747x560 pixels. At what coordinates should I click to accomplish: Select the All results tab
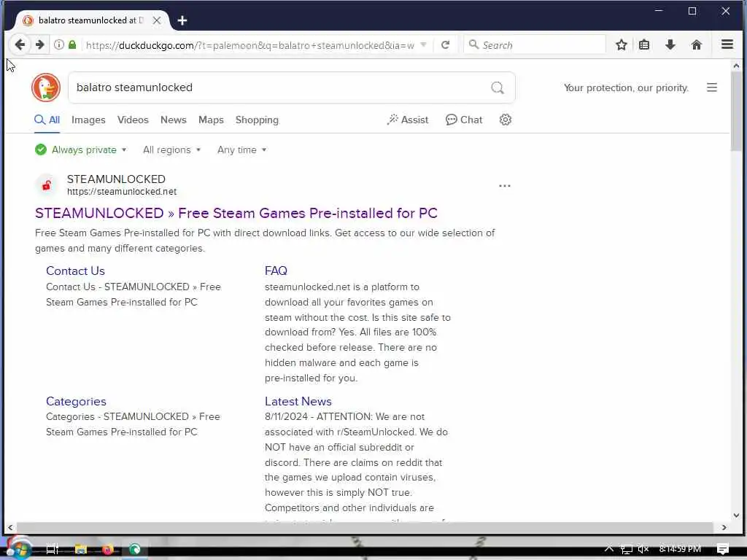point(47,120)
